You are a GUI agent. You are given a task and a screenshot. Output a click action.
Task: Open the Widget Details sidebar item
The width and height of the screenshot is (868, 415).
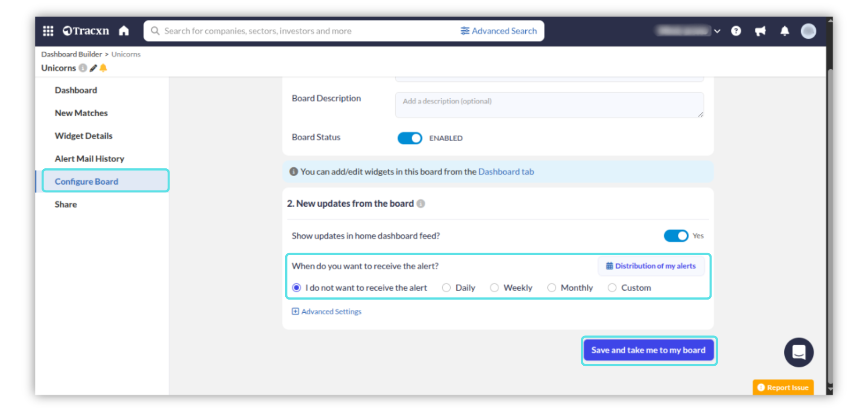tap(84, 136)
